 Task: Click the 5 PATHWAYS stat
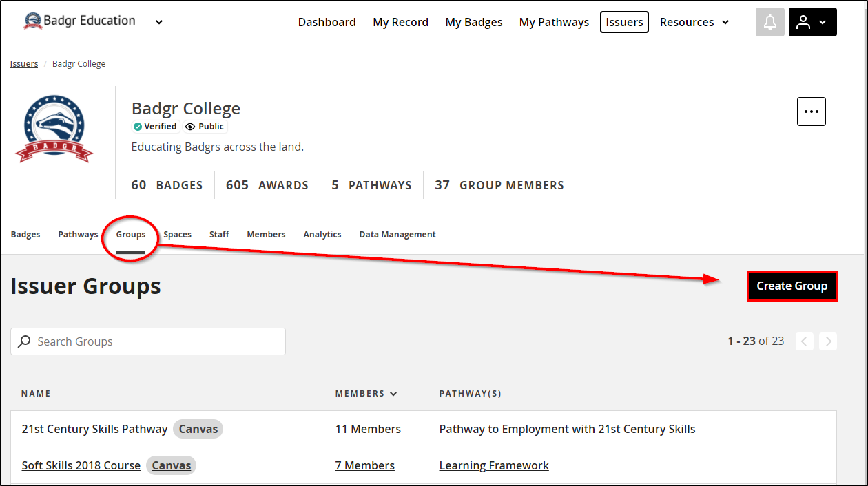pyautogui.click(x=371, y=185)
